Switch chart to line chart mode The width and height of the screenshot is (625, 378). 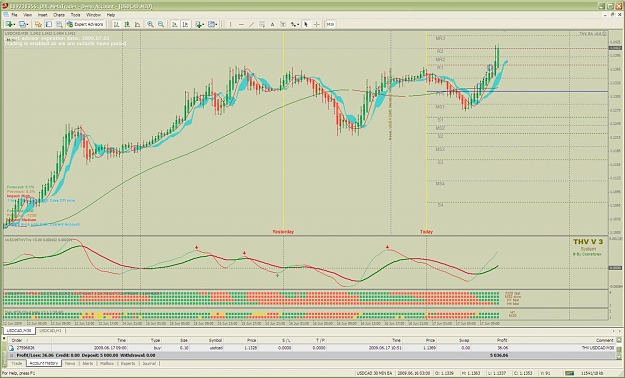pyautogui.click(x=138, y=24)
